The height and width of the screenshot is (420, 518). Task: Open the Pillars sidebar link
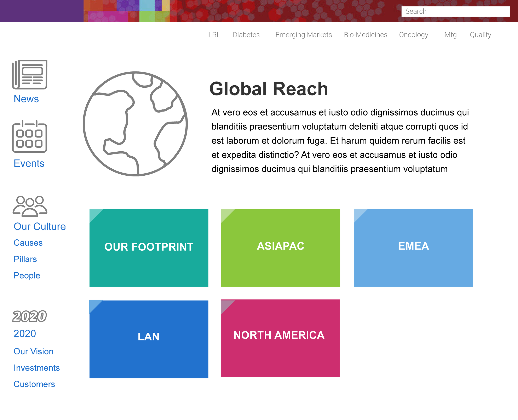[25, 259]
